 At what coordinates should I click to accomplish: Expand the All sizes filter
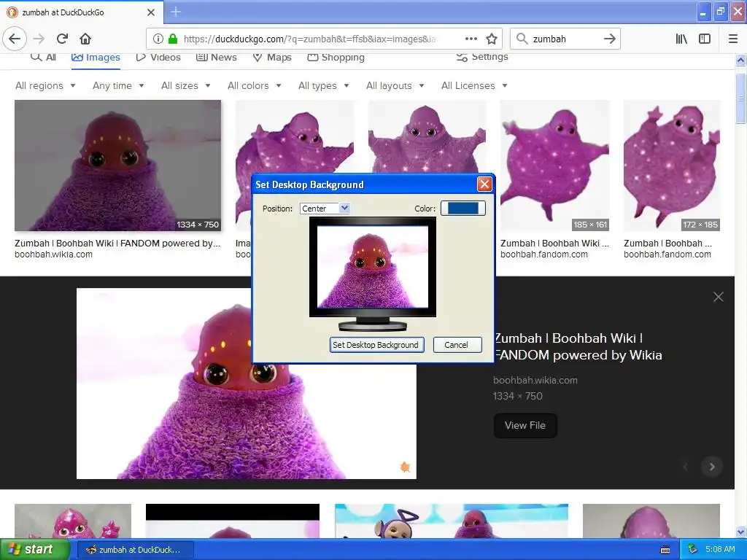pyautogui.click(x=186, y=86)
